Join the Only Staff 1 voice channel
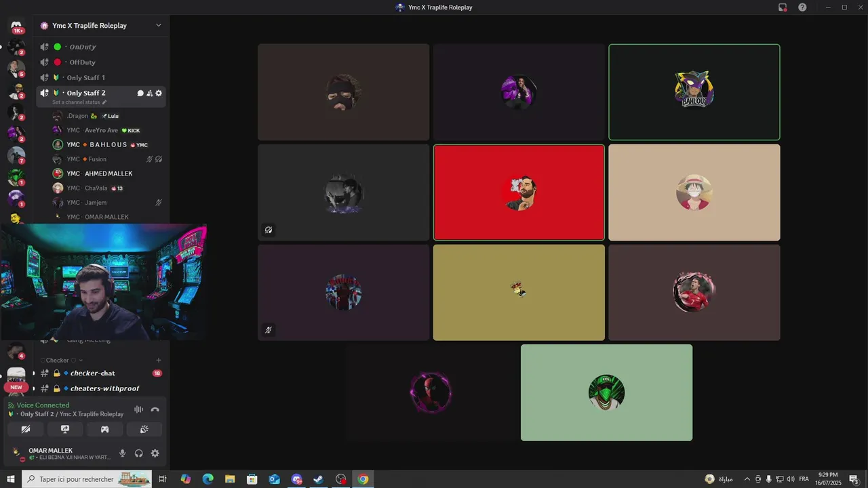Image resolution: width=868 pixels, height=488 pixels. [x=101, y=78]
